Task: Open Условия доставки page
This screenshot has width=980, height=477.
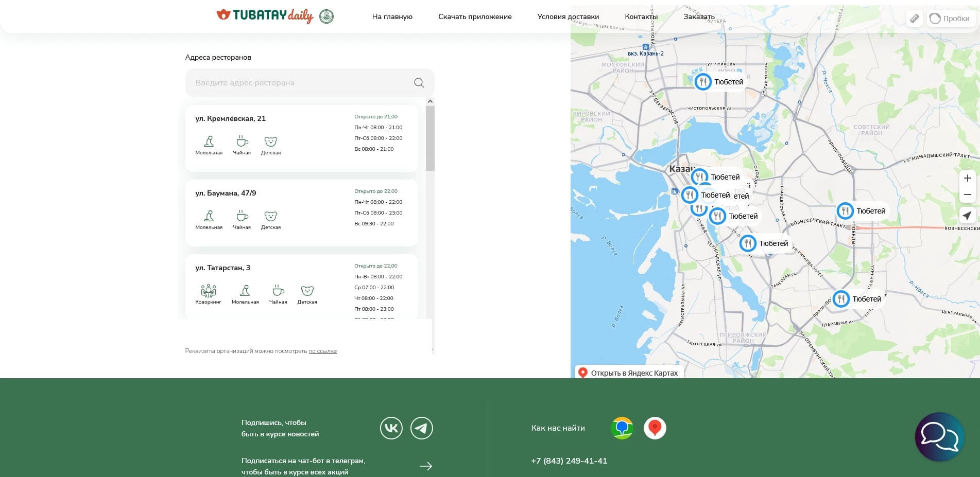Action: click(568, 16)
